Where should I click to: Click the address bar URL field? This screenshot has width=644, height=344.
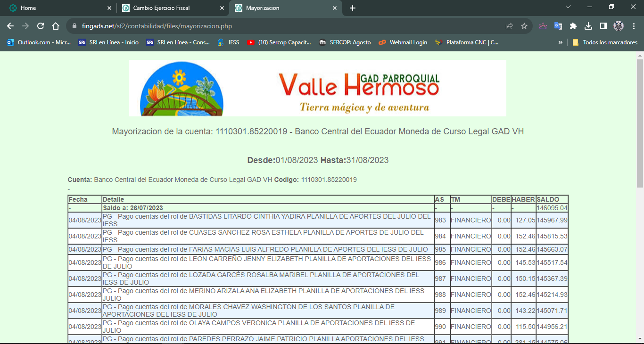(283, 26)
